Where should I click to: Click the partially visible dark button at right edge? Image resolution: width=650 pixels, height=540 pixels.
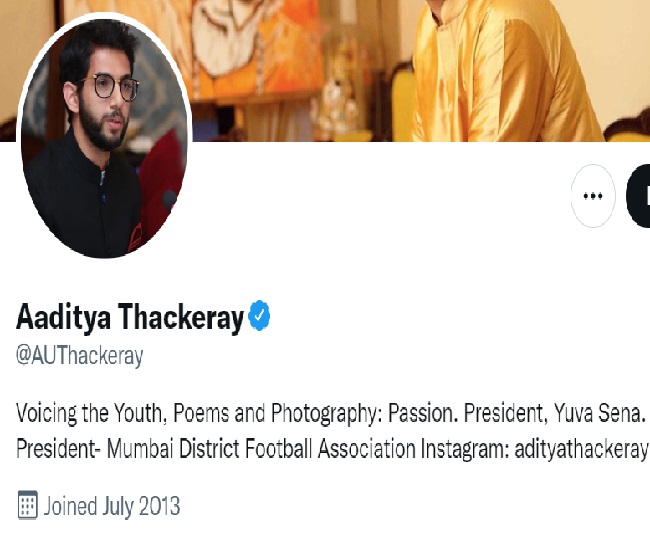638,195
